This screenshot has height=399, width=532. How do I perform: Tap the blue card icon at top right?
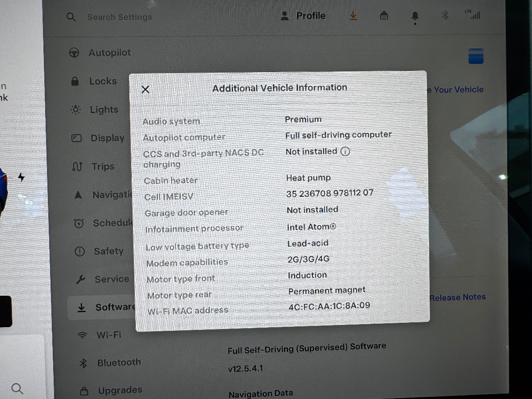pos(476,56)
